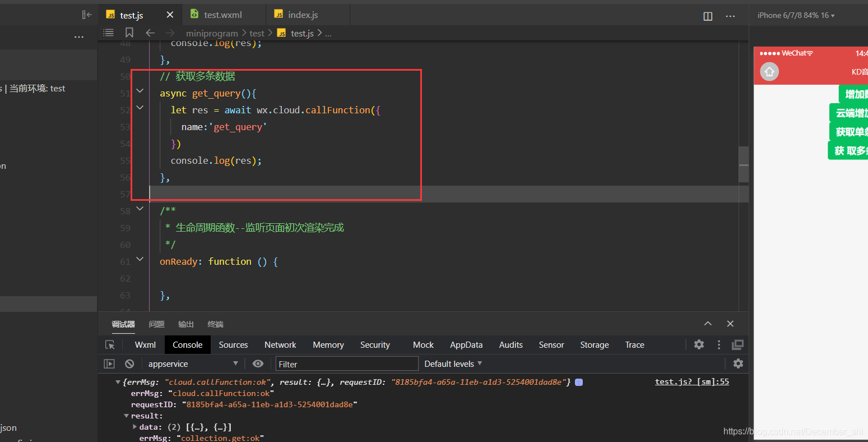Fold the onReady function at line 61

point(140,259)
